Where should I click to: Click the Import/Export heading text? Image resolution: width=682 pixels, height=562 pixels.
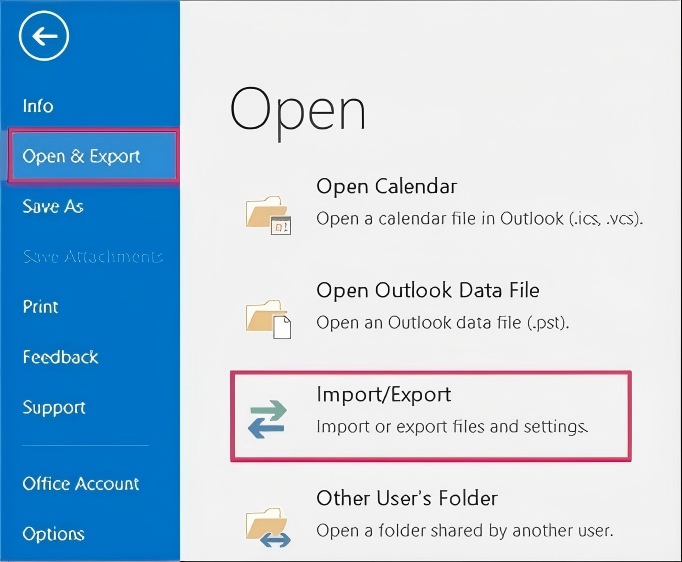pyautogui.click(x=384, y=394)
